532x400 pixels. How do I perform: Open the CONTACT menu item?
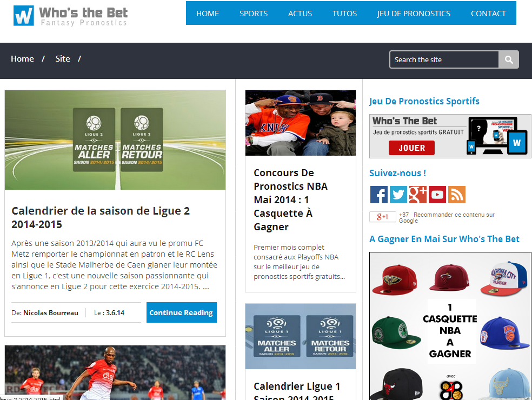[x=488, y=14]
